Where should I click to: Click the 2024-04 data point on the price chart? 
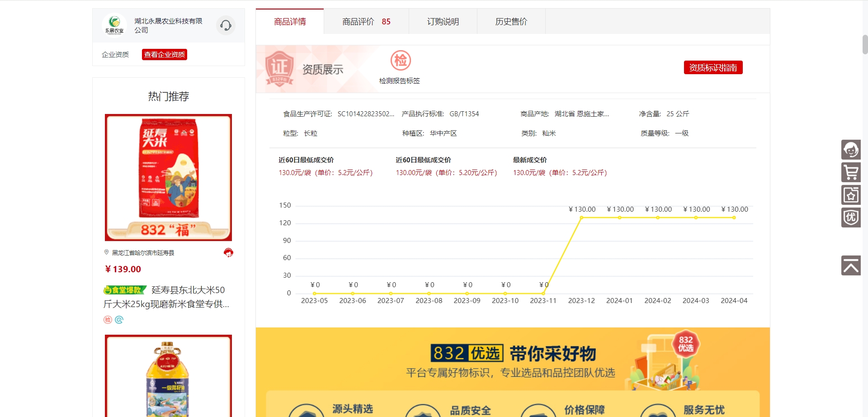tap(734, 218)
